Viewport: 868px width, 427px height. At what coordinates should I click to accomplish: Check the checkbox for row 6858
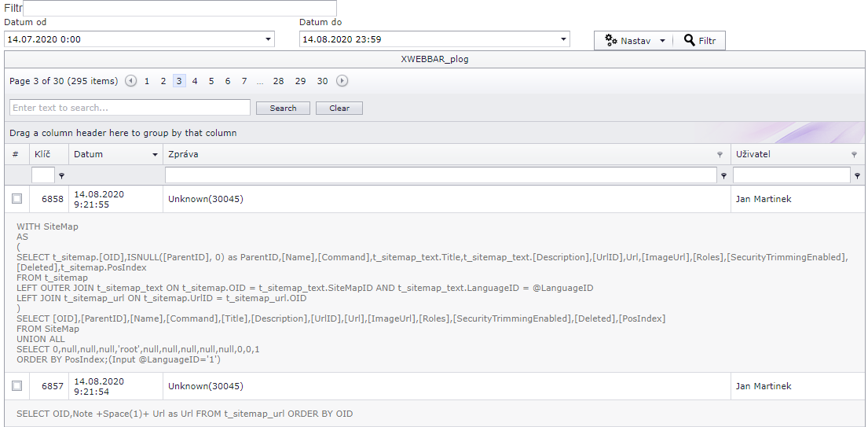[x=17, y=199]
